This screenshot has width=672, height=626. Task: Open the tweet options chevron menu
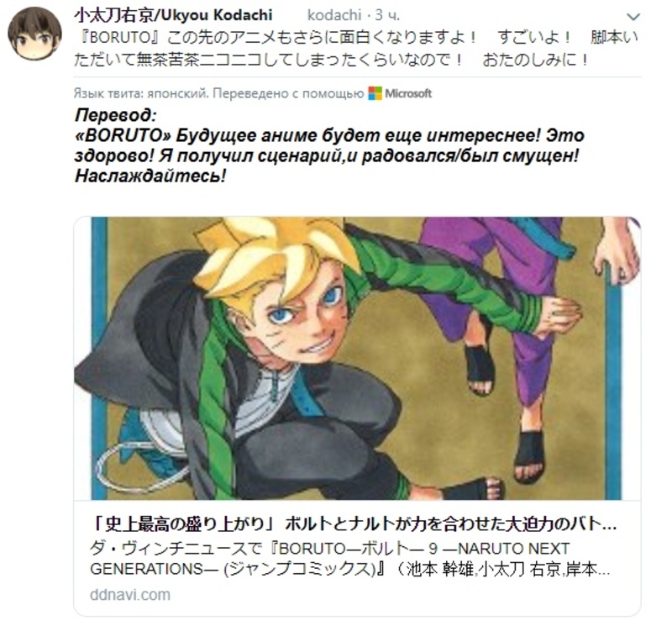point(633,17)
